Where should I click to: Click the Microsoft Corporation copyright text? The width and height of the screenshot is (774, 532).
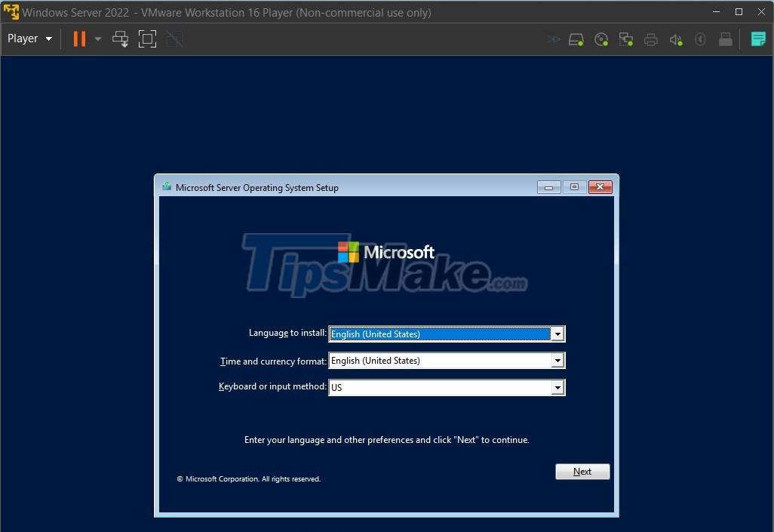point(249,478)
